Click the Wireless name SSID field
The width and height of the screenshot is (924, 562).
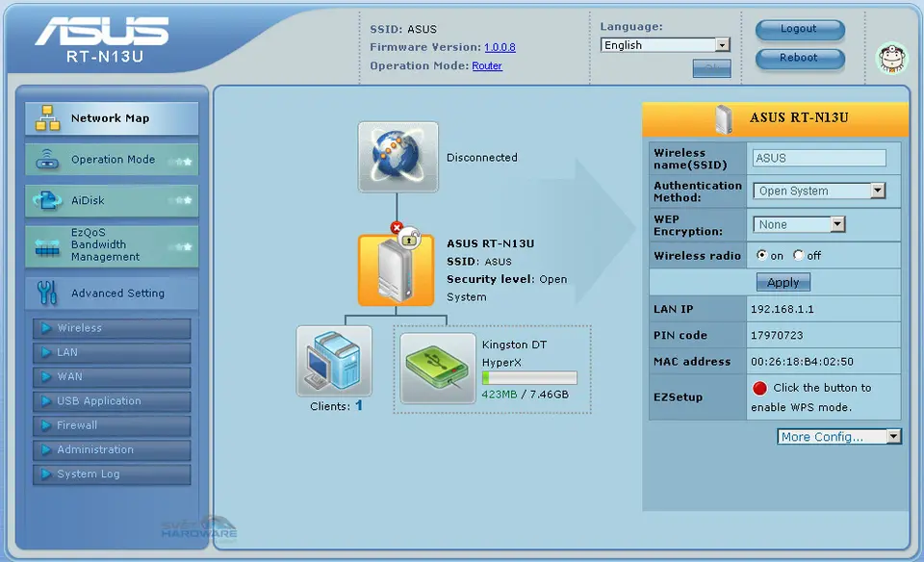click(x=820, y=158)
